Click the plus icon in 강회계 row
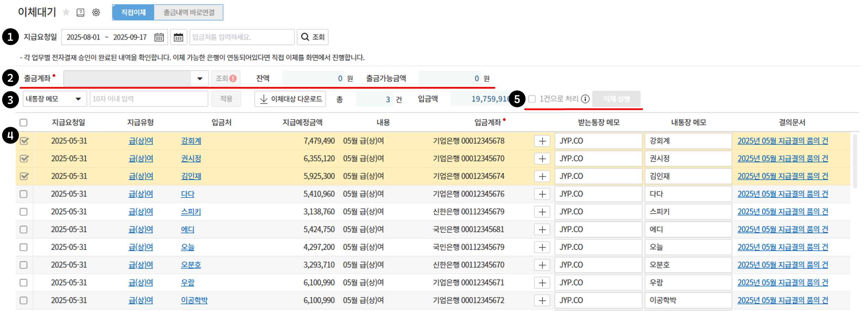 (x=542, y=141)
